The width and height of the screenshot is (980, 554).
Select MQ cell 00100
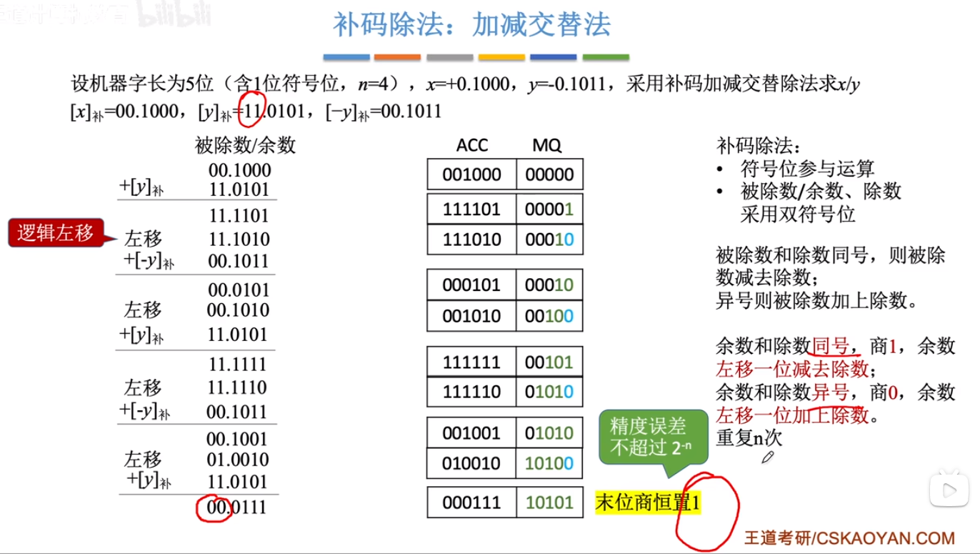[549, 316]
